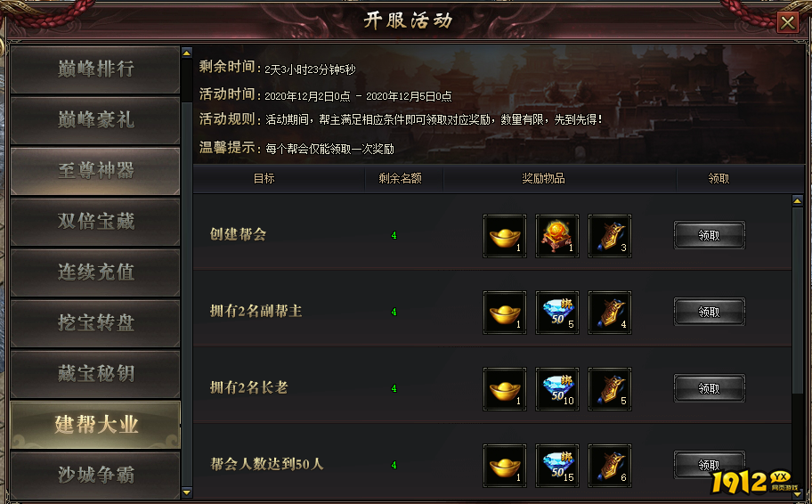Select the 沙城争霸 tab
The height and width of the screenshot is (504, 812).
(95, 475)
